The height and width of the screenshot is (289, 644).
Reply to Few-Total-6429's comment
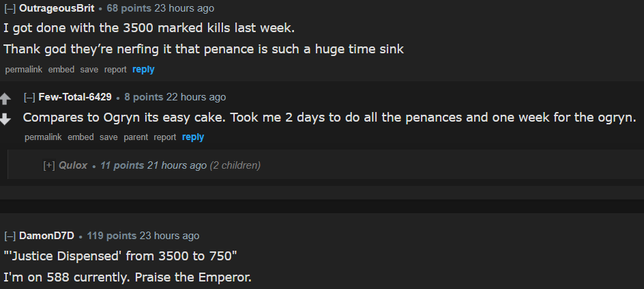(193, 137)
